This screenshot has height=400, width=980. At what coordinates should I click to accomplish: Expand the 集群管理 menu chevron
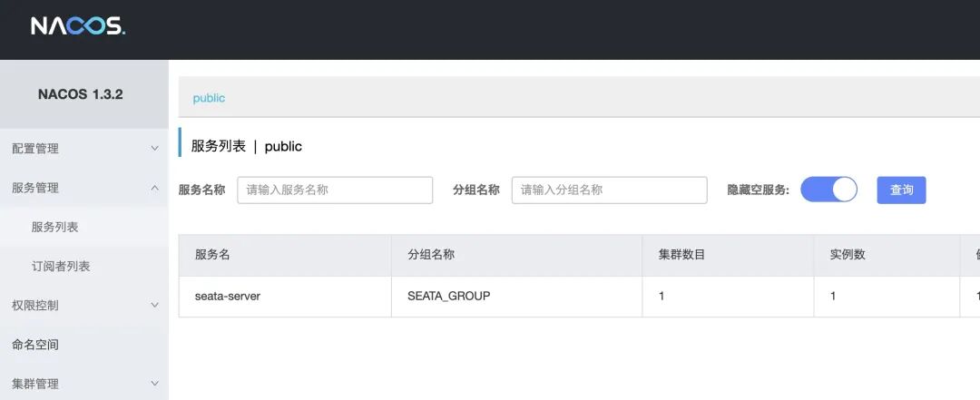tap(154, 384)
